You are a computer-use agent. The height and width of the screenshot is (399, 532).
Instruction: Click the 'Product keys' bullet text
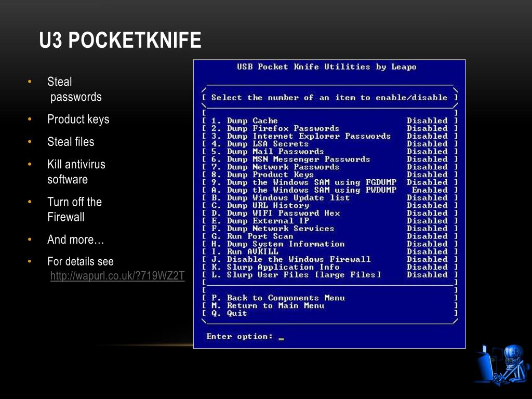click(x=78, y=119)
